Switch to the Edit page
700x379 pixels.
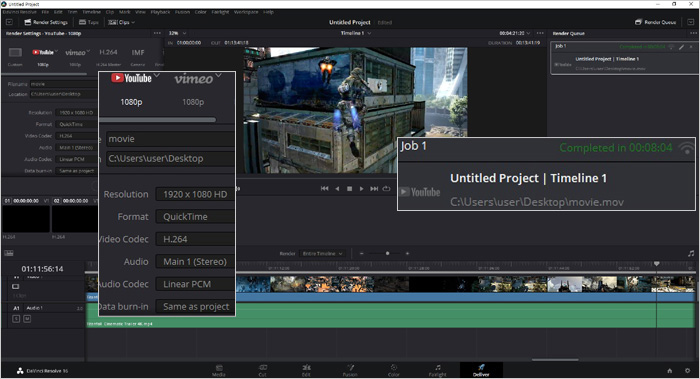[x=306, y=371]
